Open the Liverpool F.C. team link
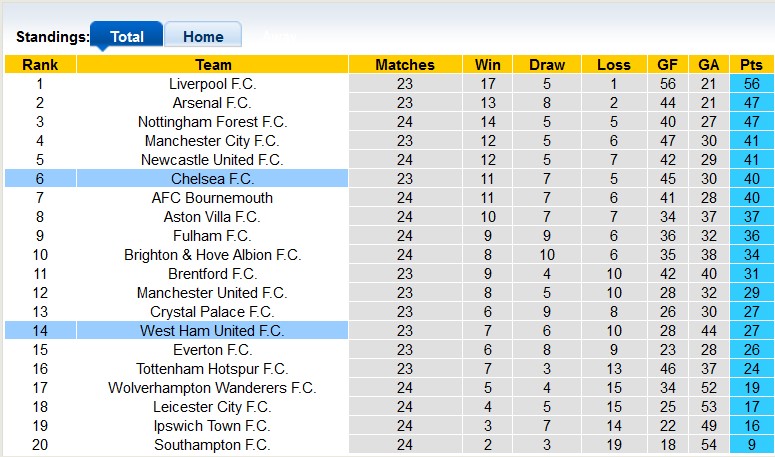The image size is (775, 457). tap(212, 84)
